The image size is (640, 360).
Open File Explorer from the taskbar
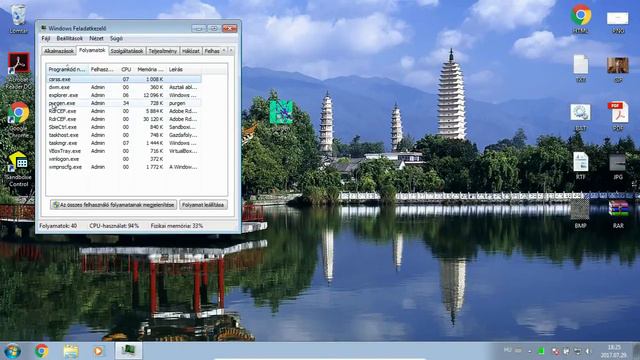click(x=71, y=351)
